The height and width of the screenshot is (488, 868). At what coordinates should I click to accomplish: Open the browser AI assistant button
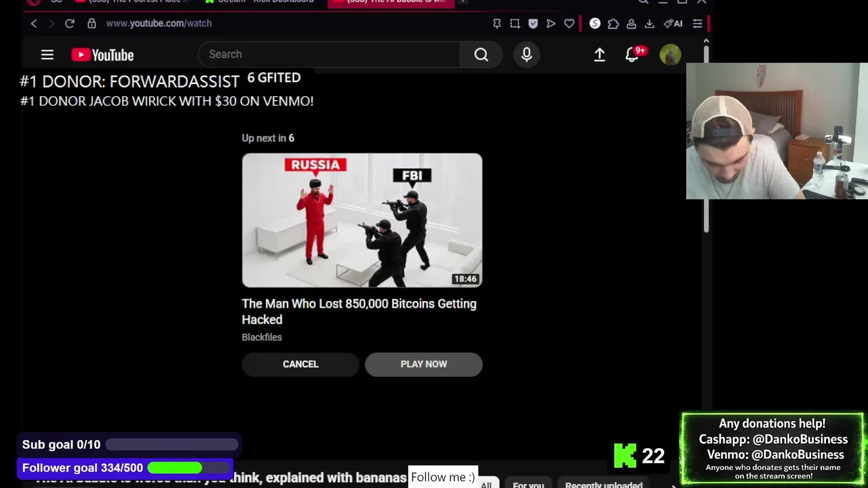(673, 24)
